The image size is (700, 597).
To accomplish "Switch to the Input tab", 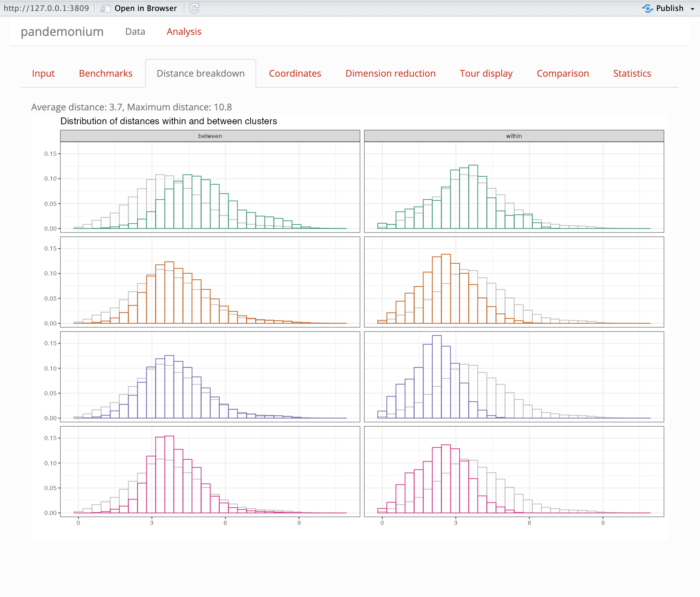I will 43,73.
